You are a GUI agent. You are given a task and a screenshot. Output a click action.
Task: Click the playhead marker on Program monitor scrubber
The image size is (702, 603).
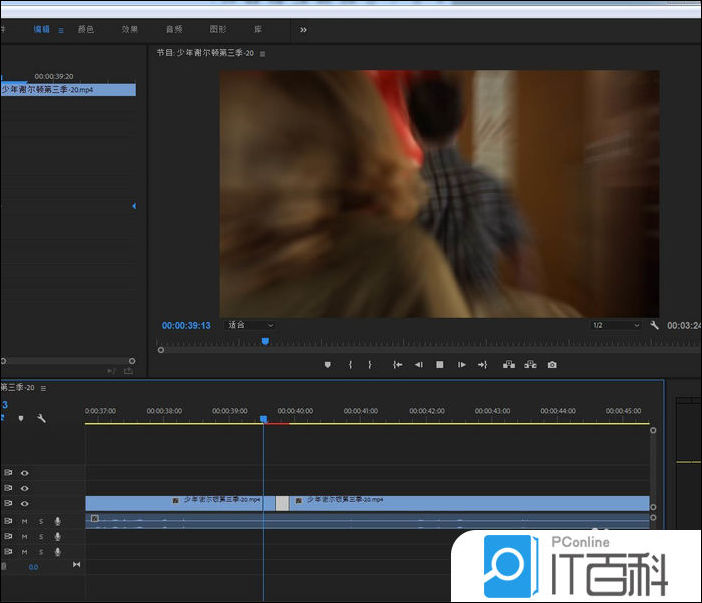coord(265,341)
